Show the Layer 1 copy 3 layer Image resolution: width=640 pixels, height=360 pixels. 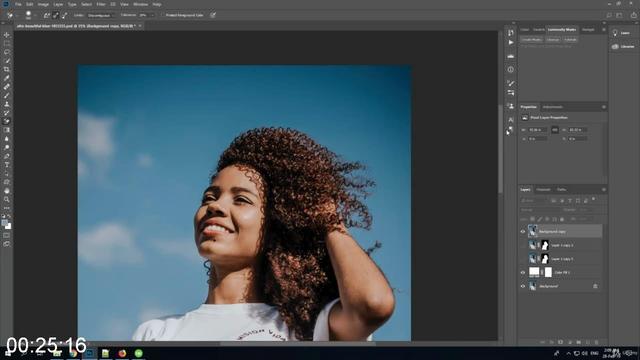click(523, 245)
